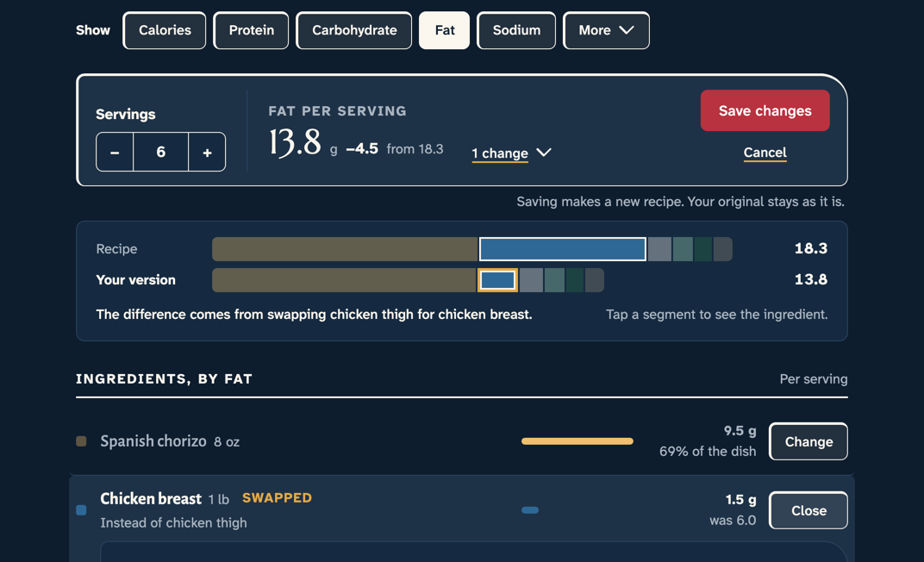This screenshot has width=924, height=562.
Task: Switch to Protein nutrient view
Action: pos(251,30)
